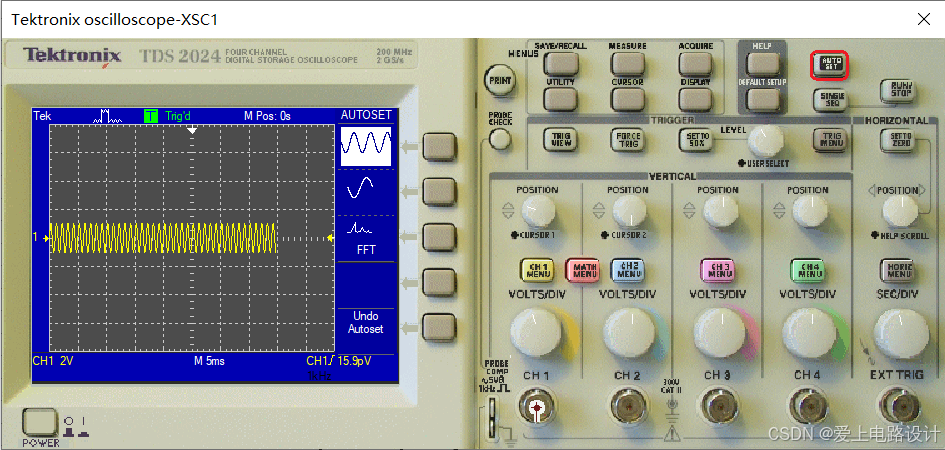945x450 pixels.
Task: Toggle the green CH4 MENU button
Action: [808, 270]
